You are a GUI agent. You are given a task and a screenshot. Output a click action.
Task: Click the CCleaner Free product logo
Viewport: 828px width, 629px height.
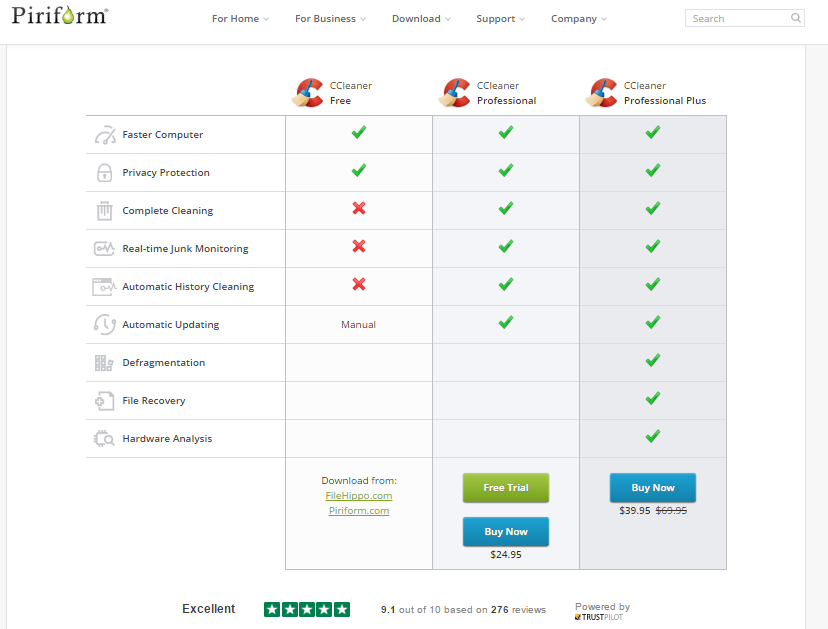point(307,93)
